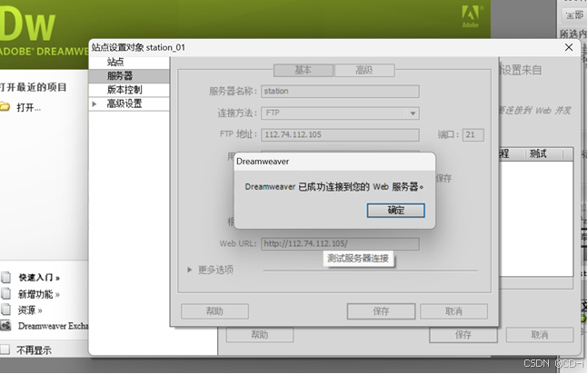Click the 新增功能 document icon

5,293
